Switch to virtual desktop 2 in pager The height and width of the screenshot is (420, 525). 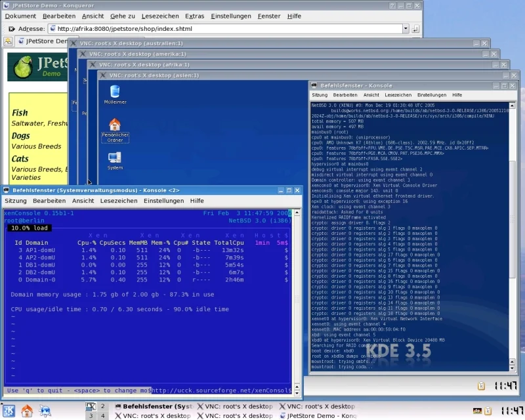[103, 406]
